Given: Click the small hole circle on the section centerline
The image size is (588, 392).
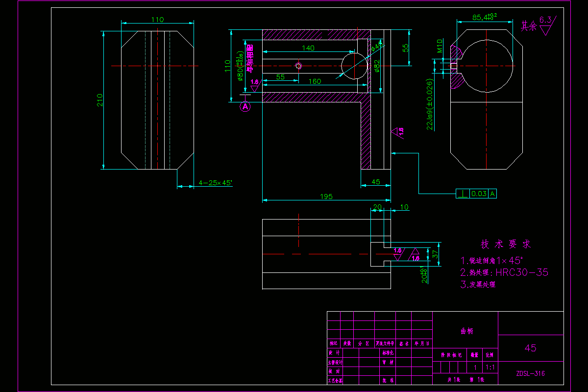Looking at the screenshot, I should pyautogui.click(x=298, y=66).
